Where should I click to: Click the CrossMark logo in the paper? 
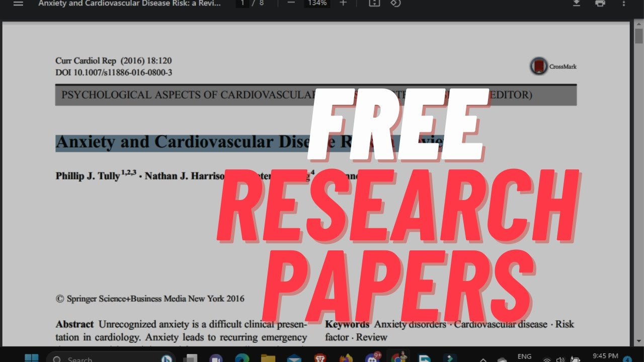pos(553,66)
